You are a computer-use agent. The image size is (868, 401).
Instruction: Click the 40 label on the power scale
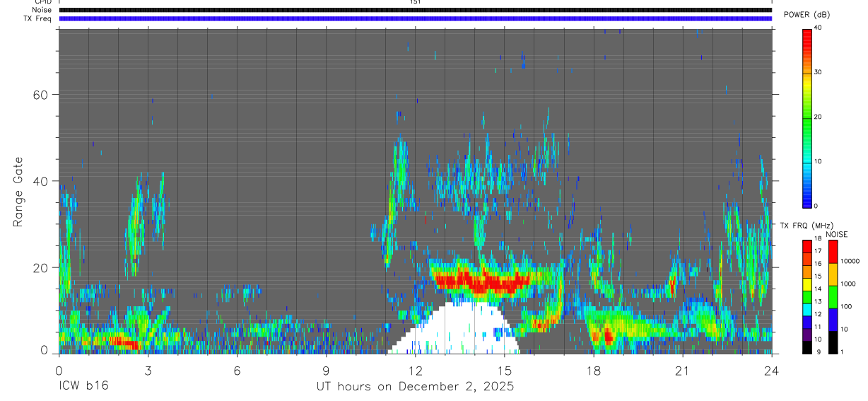point(819,28)
